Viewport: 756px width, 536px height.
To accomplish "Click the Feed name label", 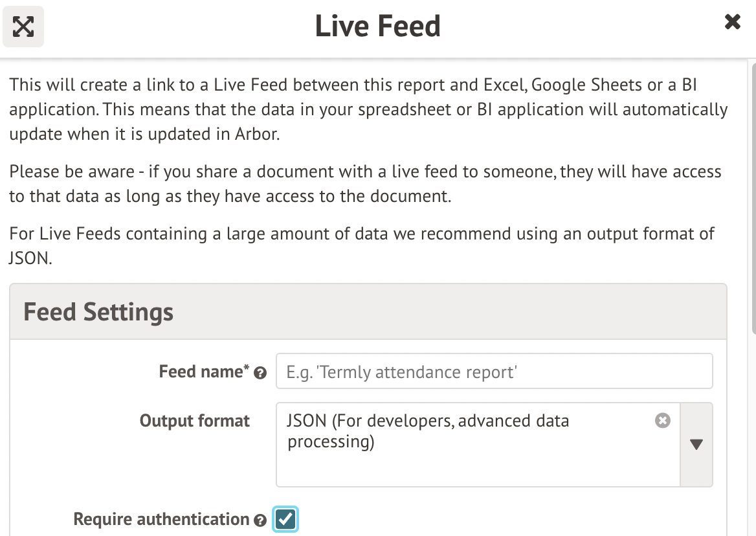I will coord(200,372).
